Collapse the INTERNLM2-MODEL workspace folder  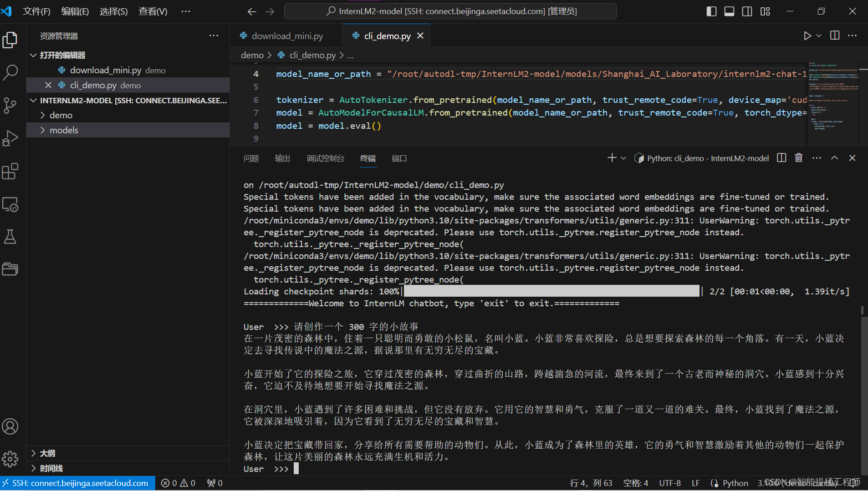coord(33,100)
